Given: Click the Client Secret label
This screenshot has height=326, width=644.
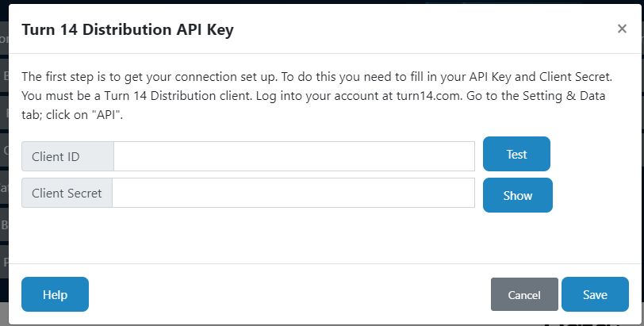Looking at the screenshot, I should point(67,193).
